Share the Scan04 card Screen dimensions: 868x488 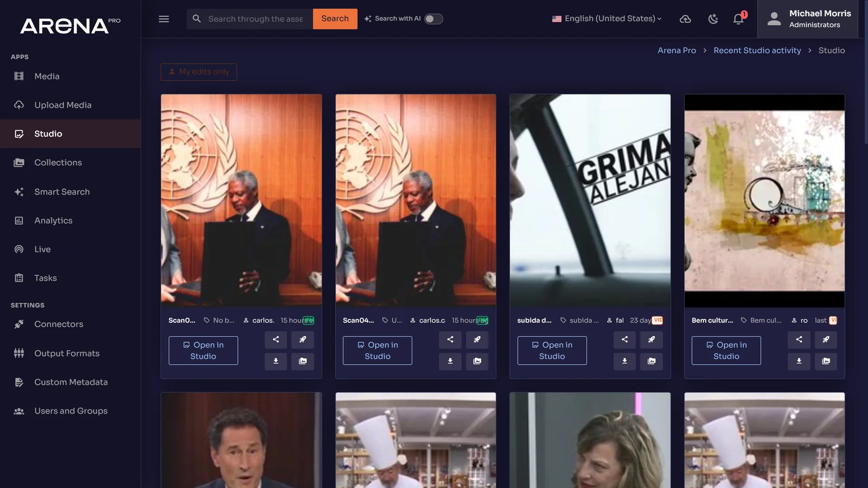click(450, 339)
